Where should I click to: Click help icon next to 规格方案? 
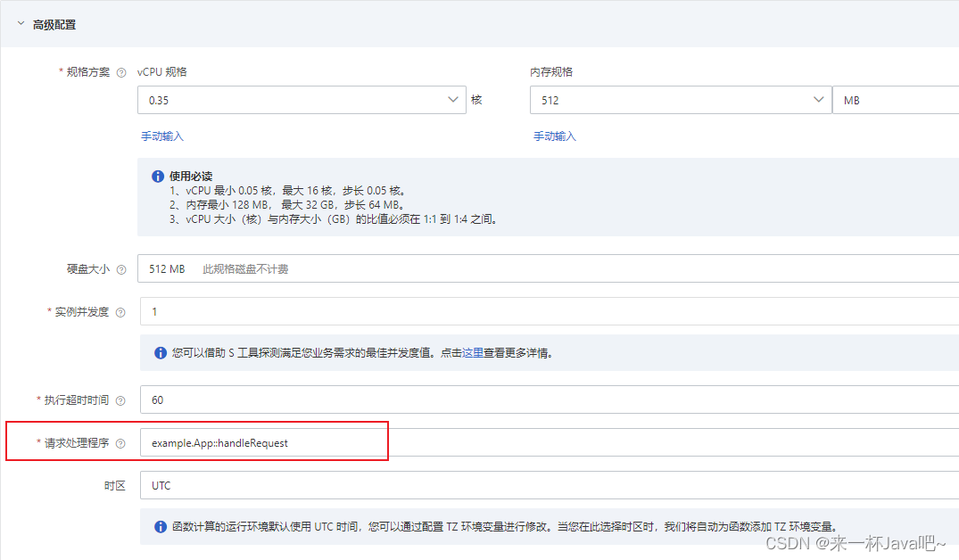click(x=121, y=73)
